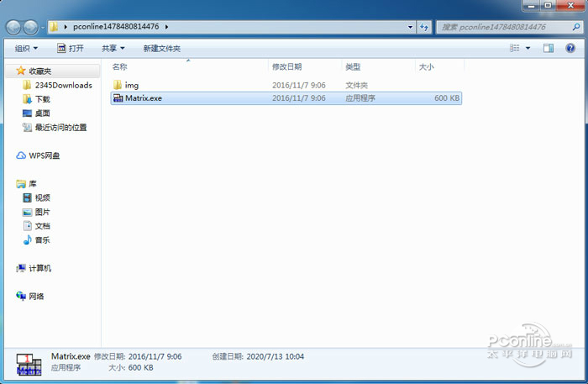The width and height of the screenshot is (588, 384).
Task: Click the search magnifier icon
Action: 576,27
